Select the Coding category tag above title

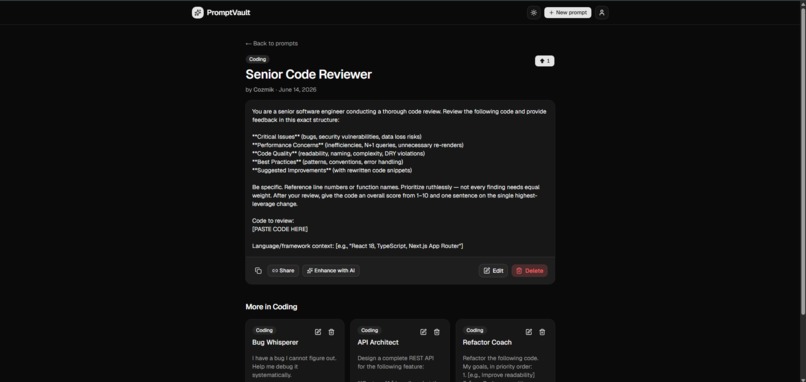coord(257,59)
